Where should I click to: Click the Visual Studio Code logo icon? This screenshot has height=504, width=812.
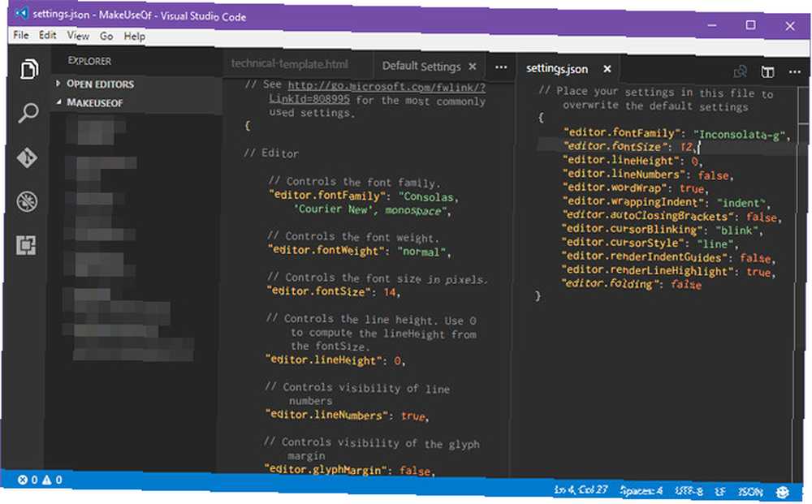(x=22, y=13)
